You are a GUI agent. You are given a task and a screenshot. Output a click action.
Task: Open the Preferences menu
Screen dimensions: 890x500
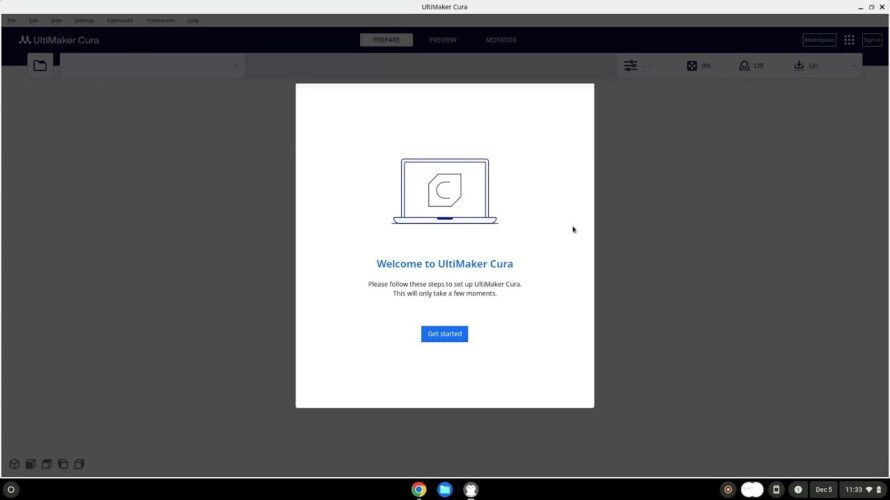coord(161,20)
